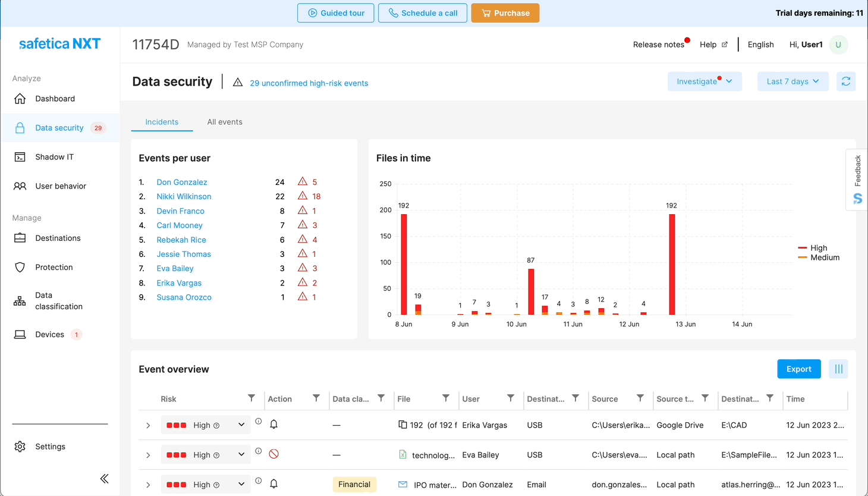Screen dimensions: 868x496
Task: Click the Export button
Action: 798,369
